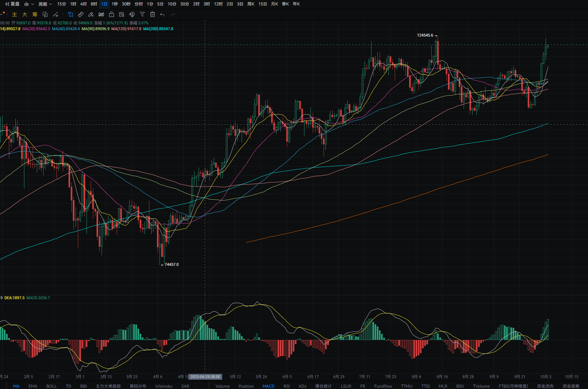Click the lock drawings icon
This screenshot has width=588, height=389.
pos(112,14)
